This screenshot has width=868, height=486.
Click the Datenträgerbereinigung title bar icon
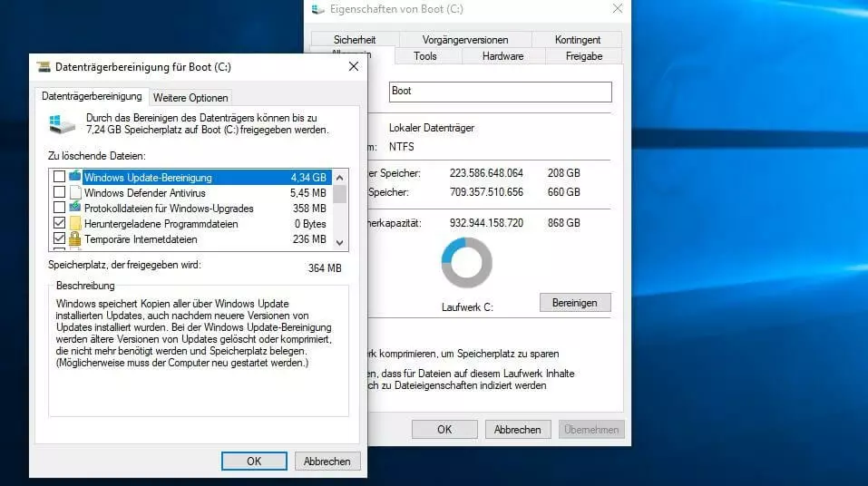coord(44,67)
